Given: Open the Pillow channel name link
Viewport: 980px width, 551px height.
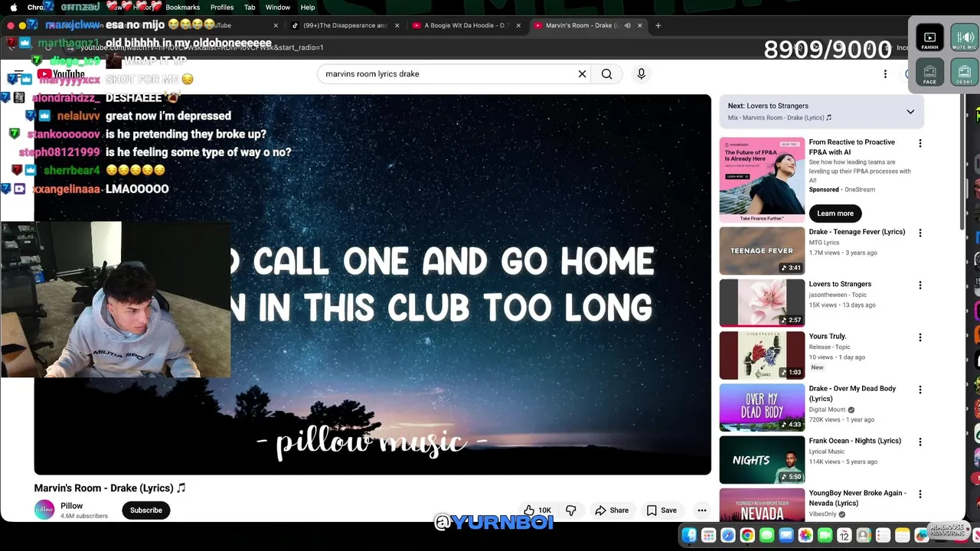Looking at the screenshot, I should tap(71, 506).
